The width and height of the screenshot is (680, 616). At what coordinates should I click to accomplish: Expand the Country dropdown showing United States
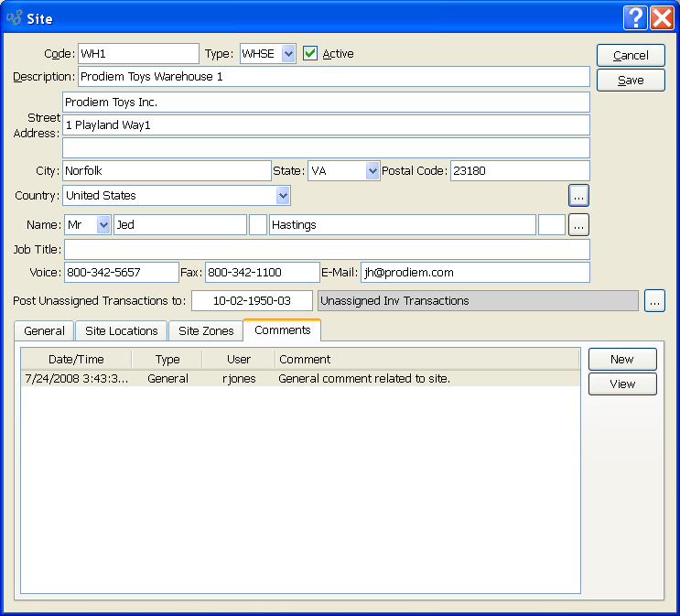[x=283, y=195]
